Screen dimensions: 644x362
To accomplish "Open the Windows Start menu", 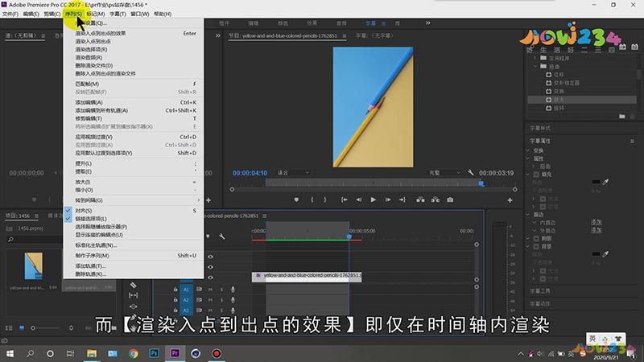I will pos(10,353).
